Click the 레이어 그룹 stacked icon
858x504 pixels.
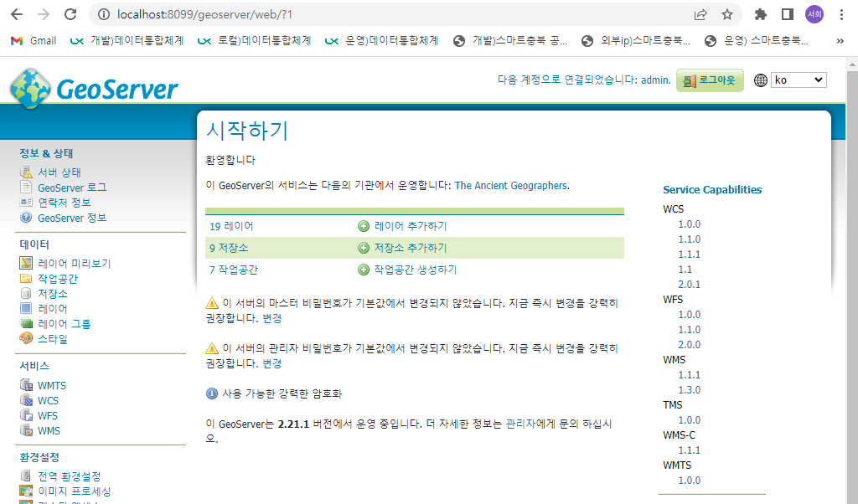26,324
